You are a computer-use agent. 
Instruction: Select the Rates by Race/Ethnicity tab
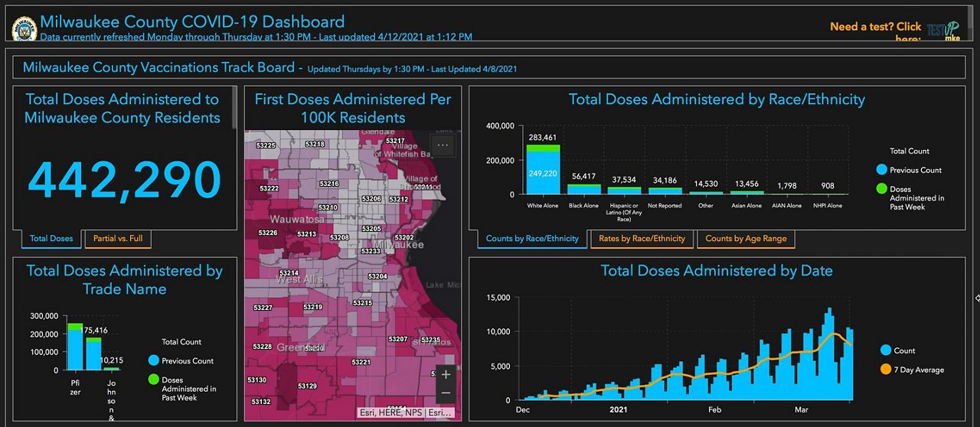[642, 239]
